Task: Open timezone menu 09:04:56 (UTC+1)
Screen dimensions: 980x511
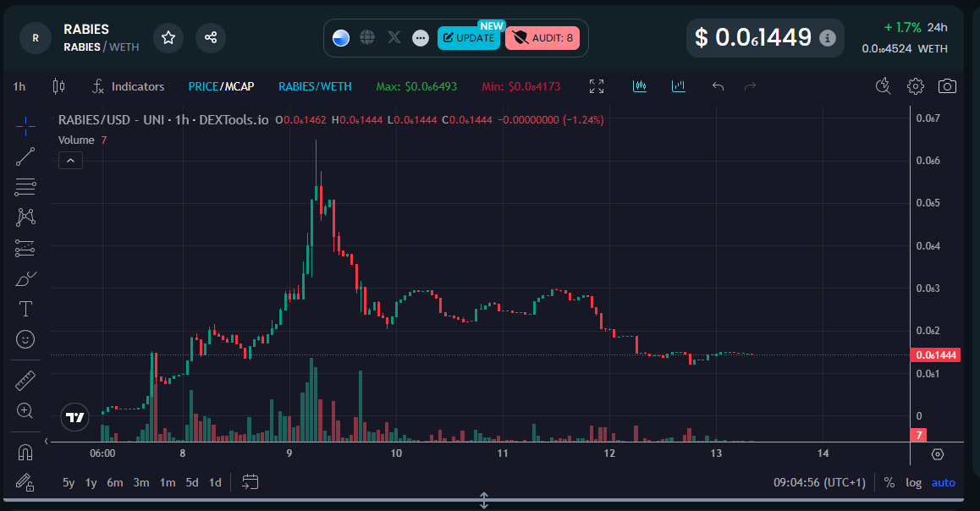Action: pyautogui.click(x=819, y=482)
